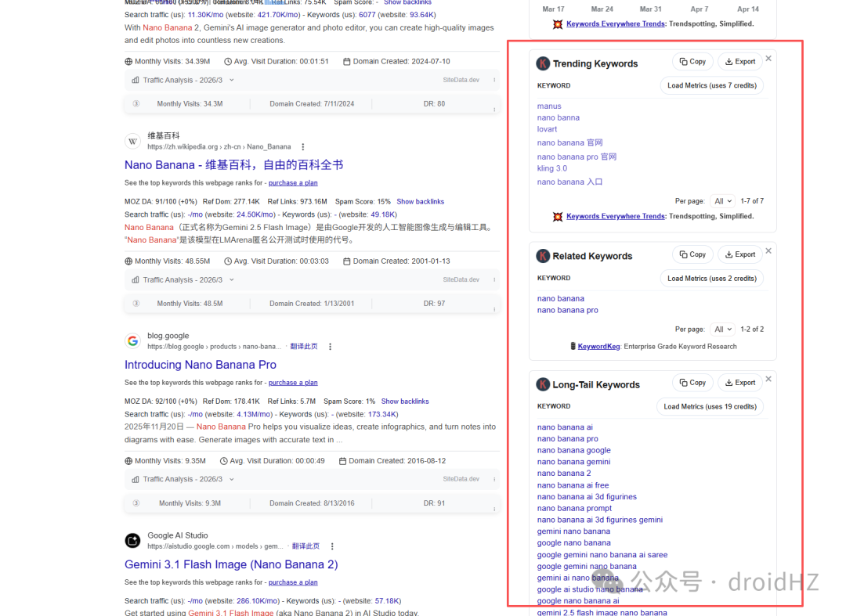This screenshot has width=846, height=616.
Task: Close the Long-Tail Keywords widget
Action: pyautogui.click(x=768, y=379)
